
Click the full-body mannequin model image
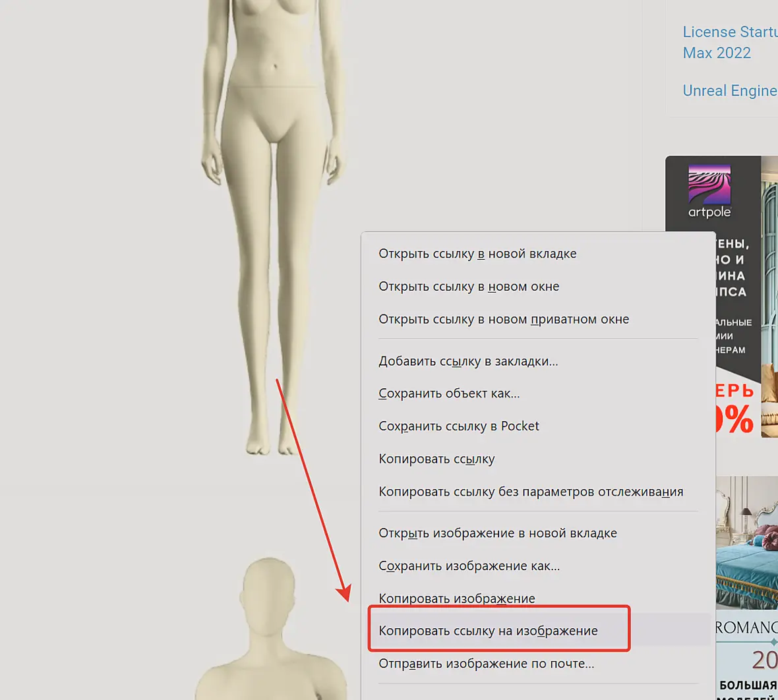(x=272, y=227)
